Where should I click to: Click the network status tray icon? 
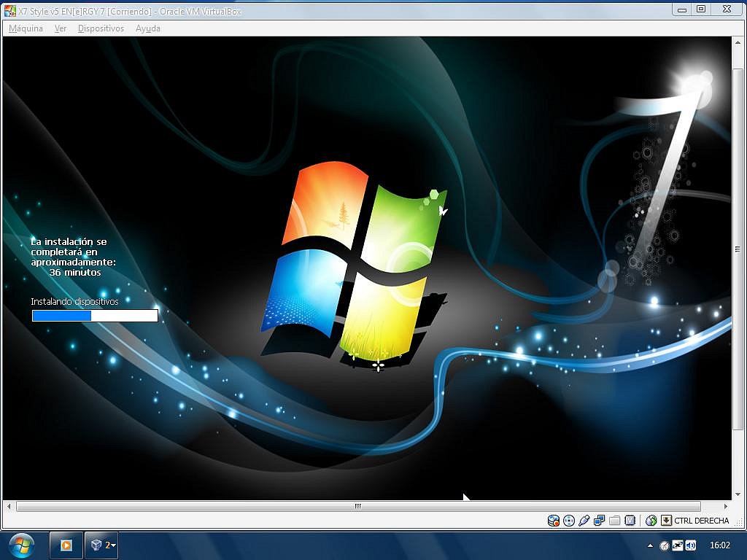point(678,545)
